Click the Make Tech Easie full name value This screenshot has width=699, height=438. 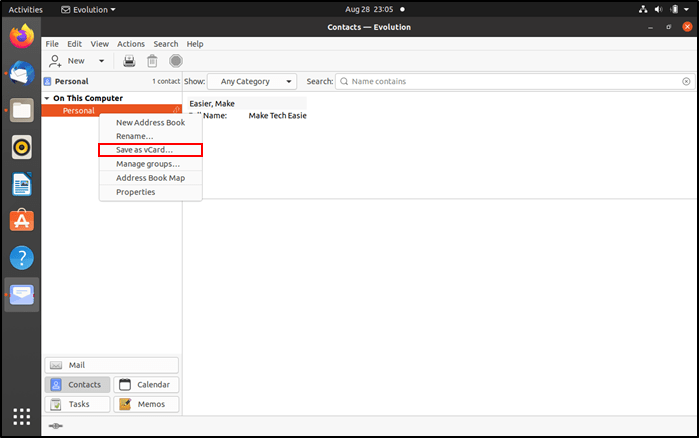277,115
